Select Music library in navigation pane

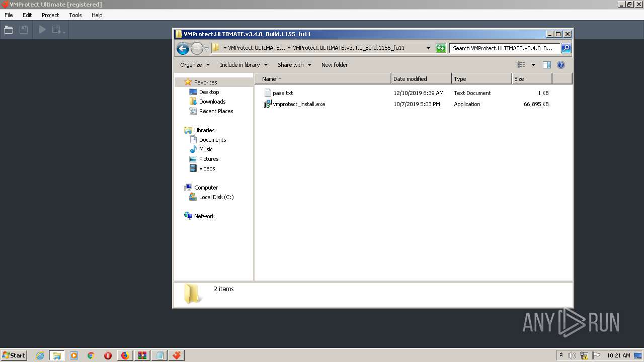coord(206,149)
